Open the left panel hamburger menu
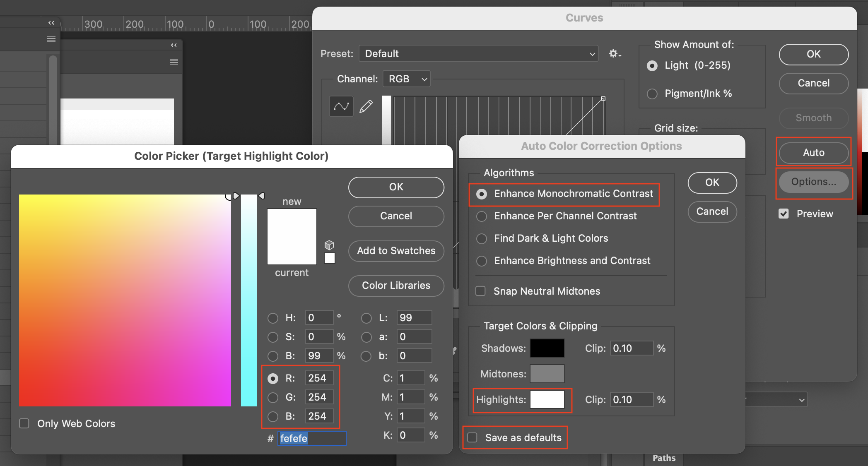 (51, 38)
